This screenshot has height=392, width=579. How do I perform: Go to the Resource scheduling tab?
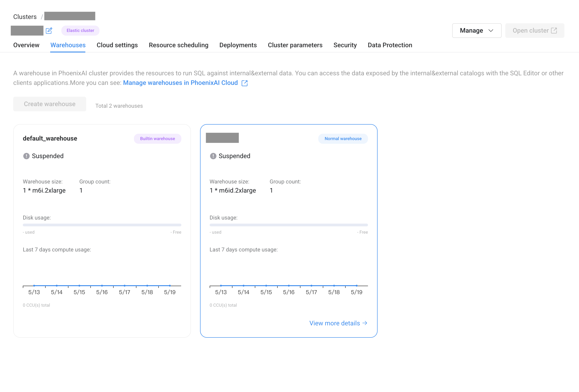click(178, 45)
